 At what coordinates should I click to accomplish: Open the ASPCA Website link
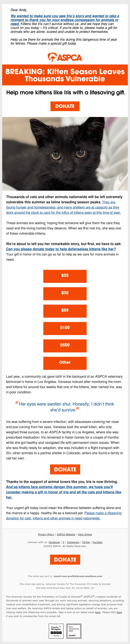click(66, 535)
